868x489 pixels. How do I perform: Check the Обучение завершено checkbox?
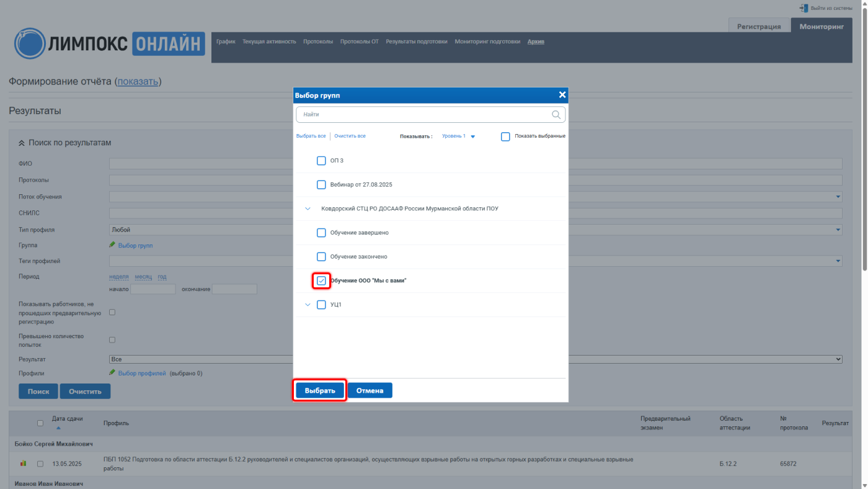click(x=321, y=233)
